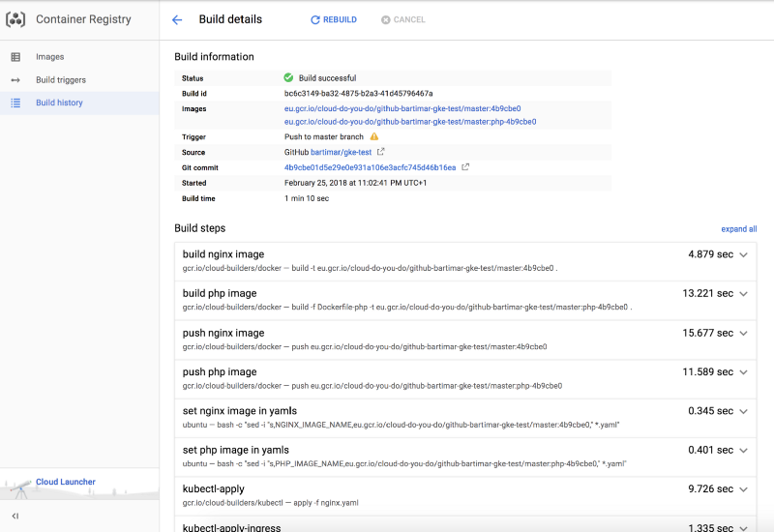Expand the push nginx image step
The width and height of the screenshot is (774, 532).
click(743, 333)
